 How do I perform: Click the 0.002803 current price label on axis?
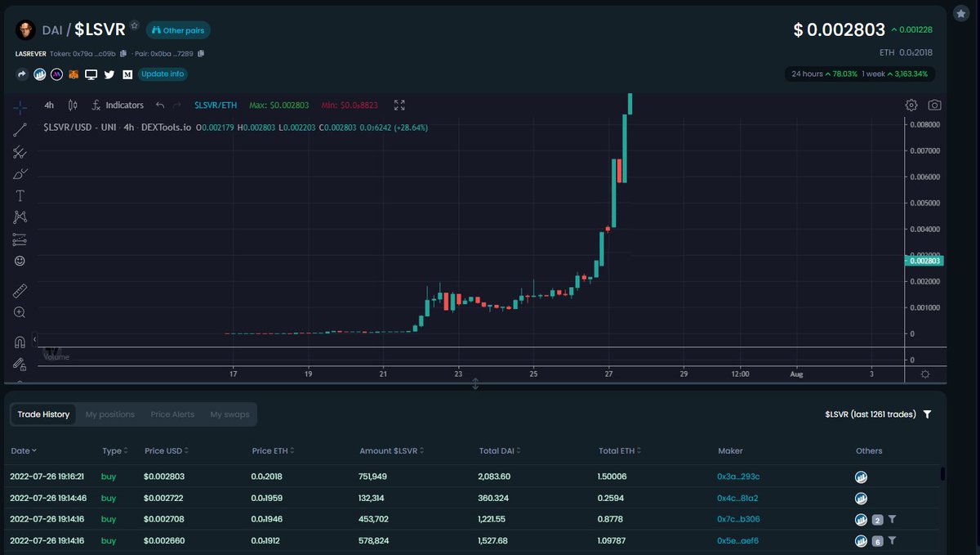[924, 260]
